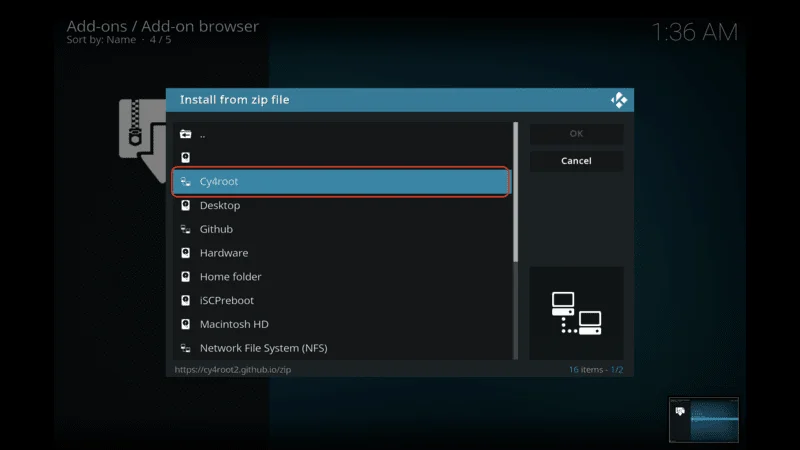Select Macintosh HD
This screenshot has height=450, width=800.
coord(342,324)
